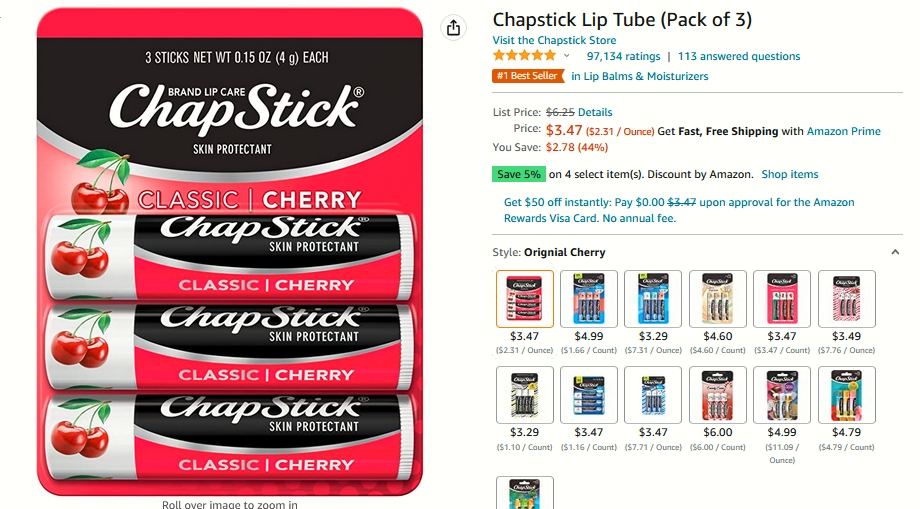The image size is (920, 509).
Task: Visit the Chapstick Store link
Action: (x=554, y=40)
